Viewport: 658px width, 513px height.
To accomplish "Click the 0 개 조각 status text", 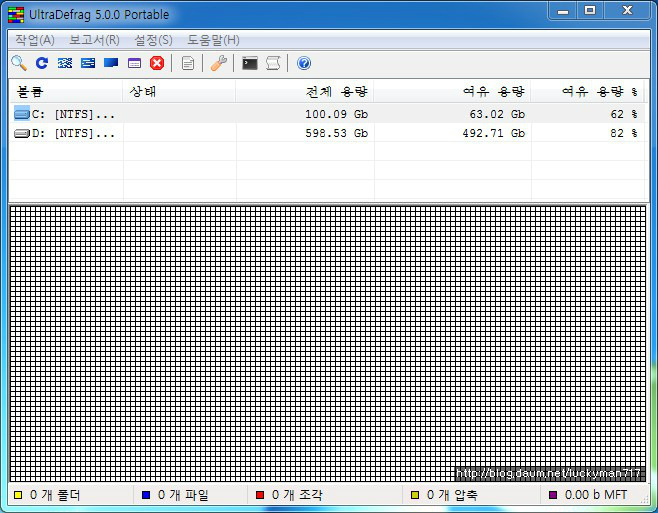I will (x=297, y=495).
